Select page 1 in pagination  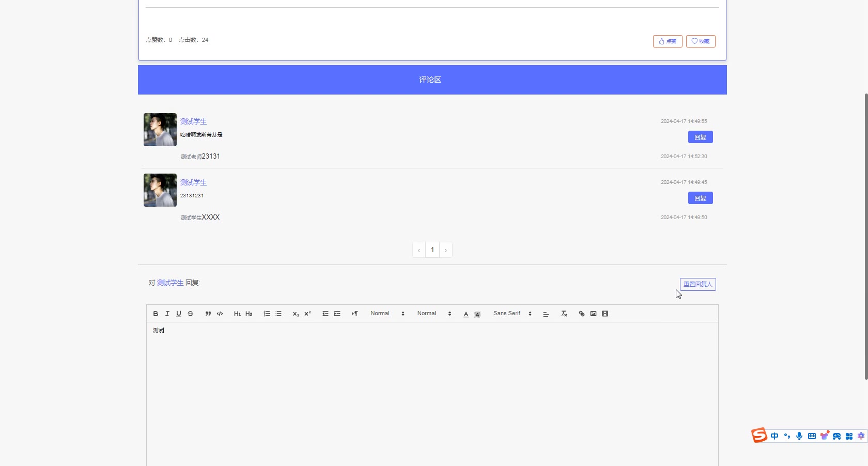tap(432, 250)
